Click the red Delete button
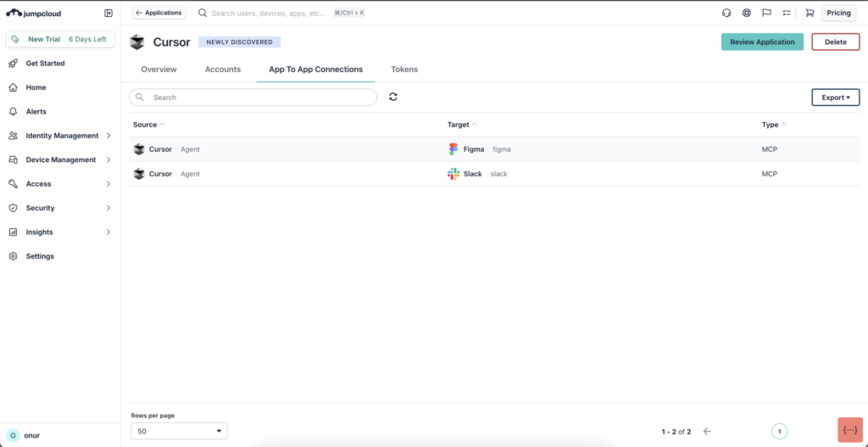868x447 pixels. point(835,42)
